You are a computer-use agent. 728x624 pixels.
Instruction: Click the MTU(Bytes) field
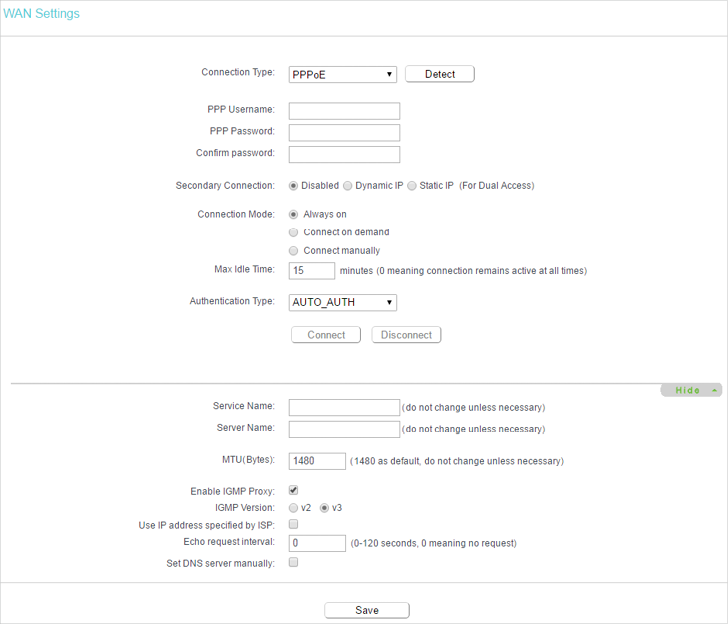coord(317,461)
